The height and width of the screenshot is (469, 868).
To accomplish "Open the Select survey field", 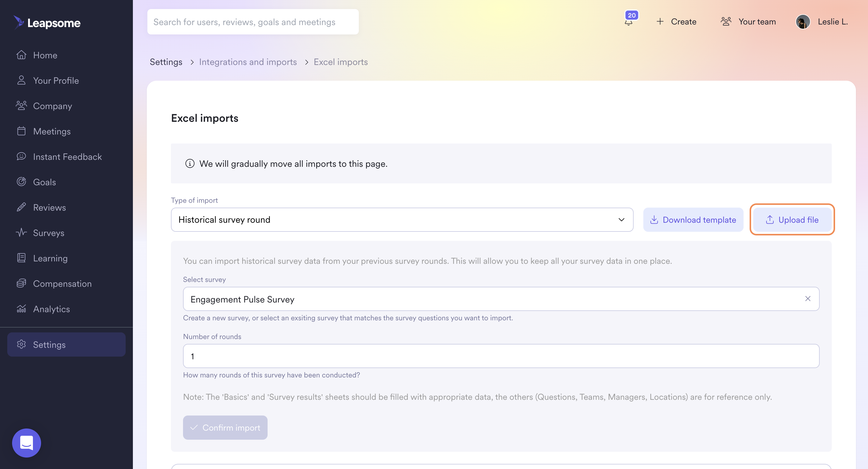I will [x=501, y=299].
